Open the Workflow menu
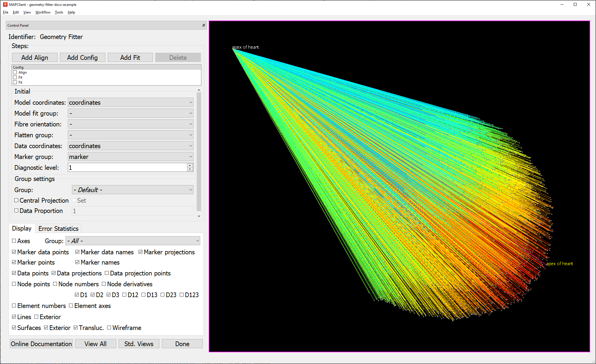 (x=43, y=12)
